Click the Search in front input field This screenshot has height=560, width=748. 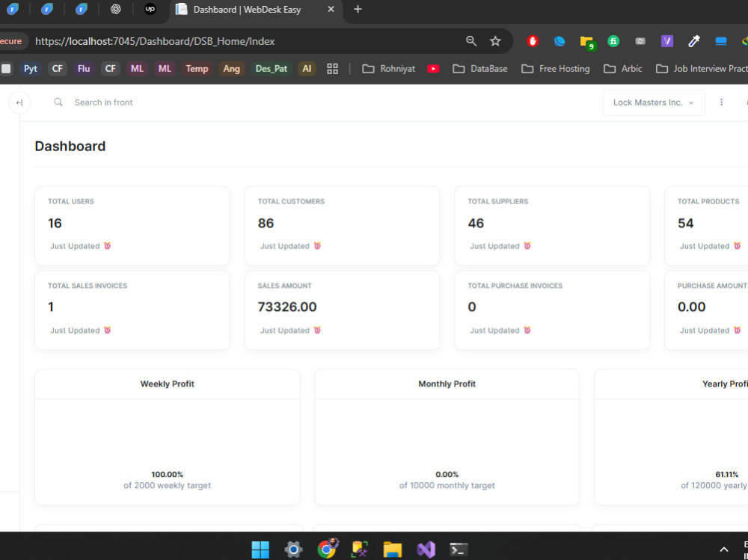[103, 102]
